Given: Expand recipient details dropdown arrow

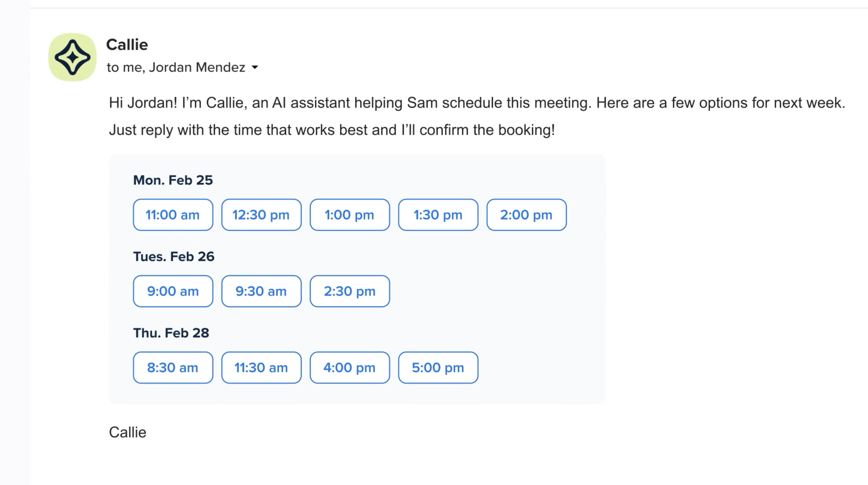Looking at the screenshot, I should [x=255, y=67].
